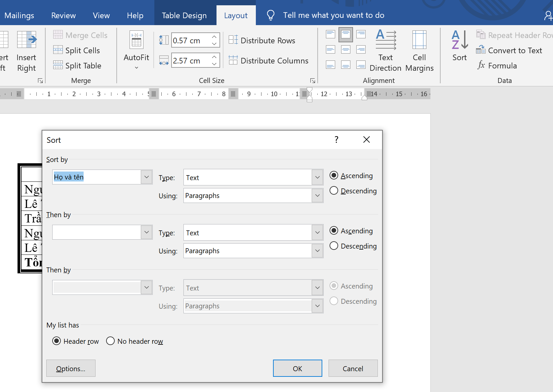Click Distribute Columns
Image resolution: width=553 pixels, height=392 pixels.
269,60
